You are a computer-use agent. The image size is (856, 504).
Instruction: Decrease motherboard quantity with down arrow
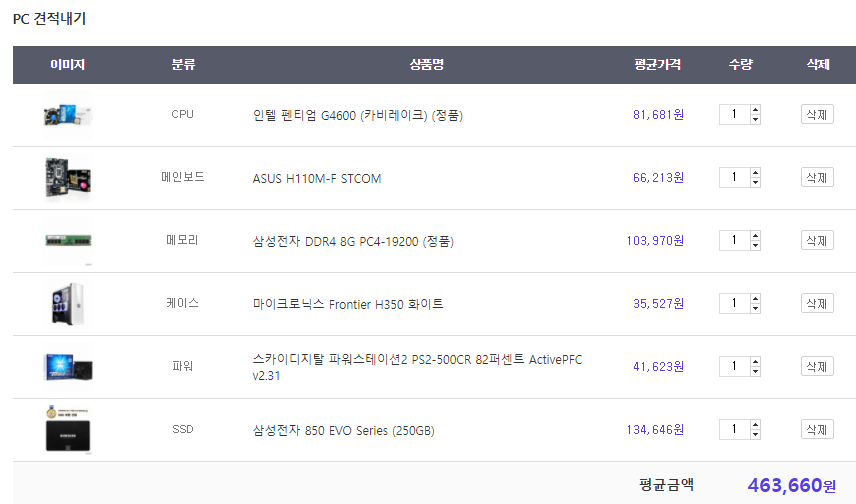(x=755, y=182)
